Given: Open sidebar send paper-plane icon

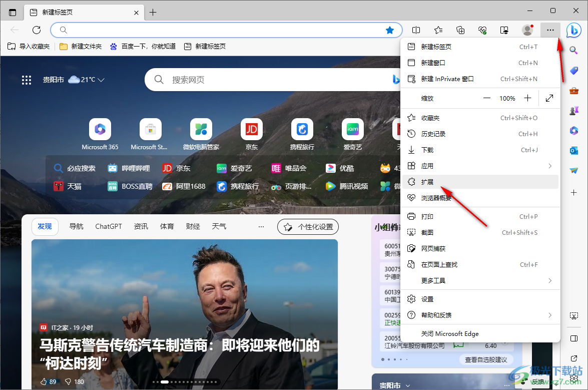Looking at the screenshot, I should coord(574,170).
